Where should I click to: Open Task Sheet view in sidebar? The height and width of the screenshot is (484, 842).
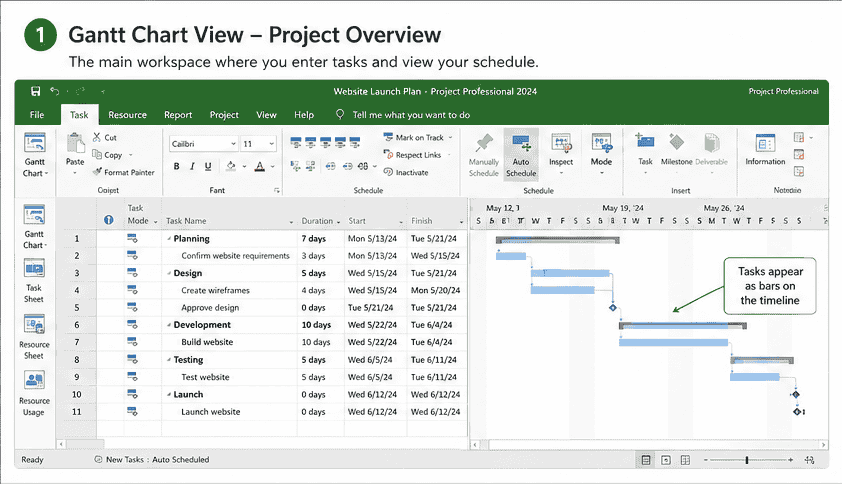34,281
